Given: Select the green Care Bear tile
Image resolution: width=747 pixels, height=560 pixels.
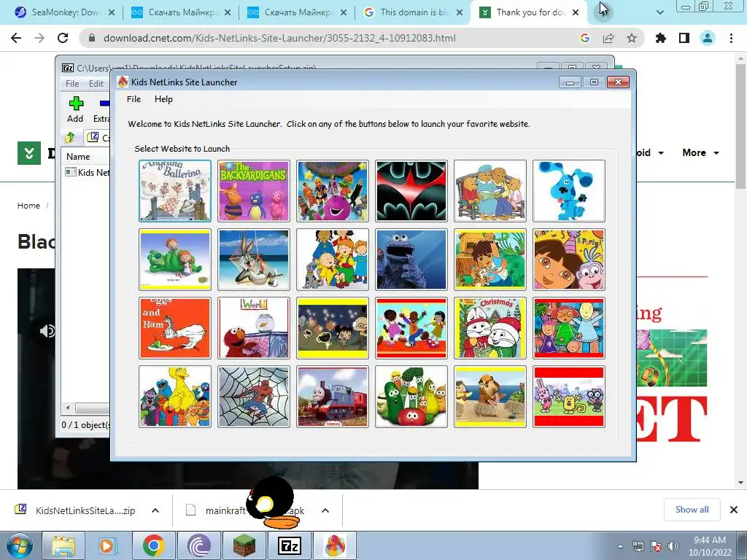Looking at the screenshot, I should (175, 259).
